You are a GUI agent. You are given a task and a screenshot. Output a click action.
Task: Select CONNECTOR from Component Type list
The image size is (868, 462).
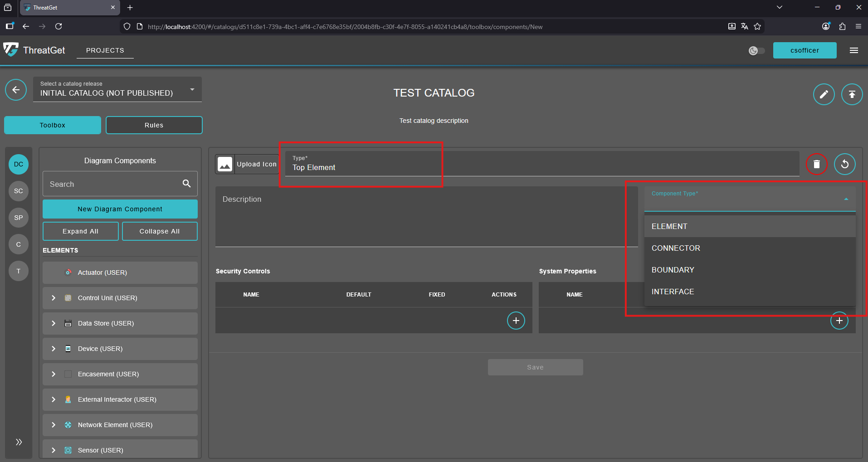click(x=676, y=248)
